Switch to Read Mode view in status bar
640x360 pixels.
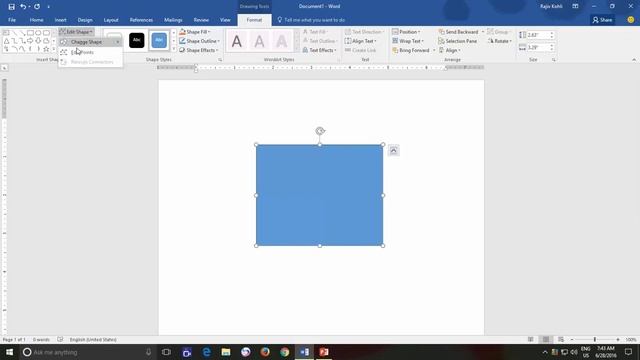[x=531, y=340]
